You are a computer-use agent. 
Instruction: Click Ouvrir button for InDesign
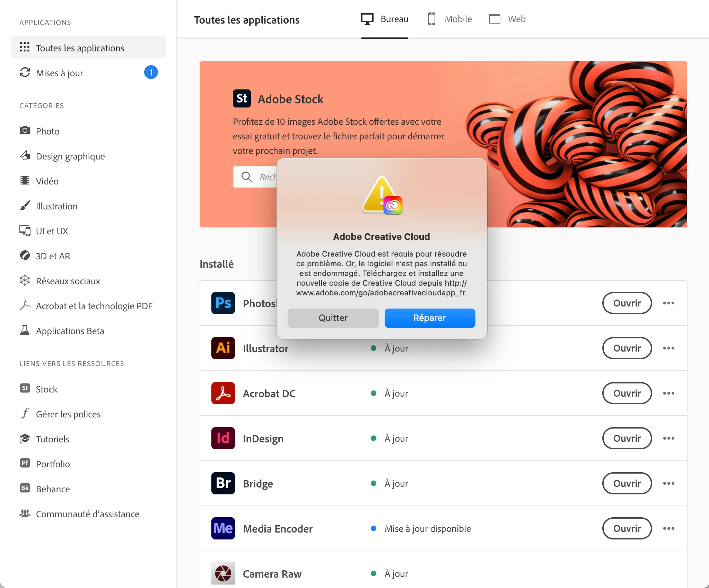click(627, 438)
